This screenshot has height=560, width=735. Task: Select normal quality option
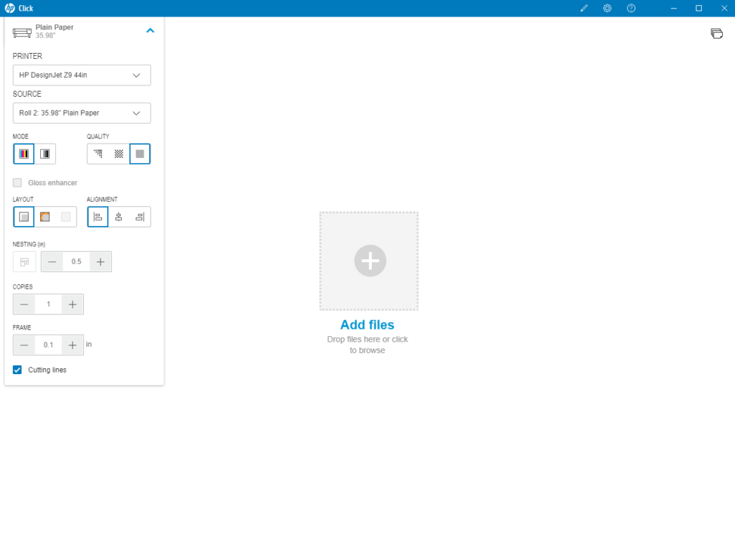(x=118, y=154)
